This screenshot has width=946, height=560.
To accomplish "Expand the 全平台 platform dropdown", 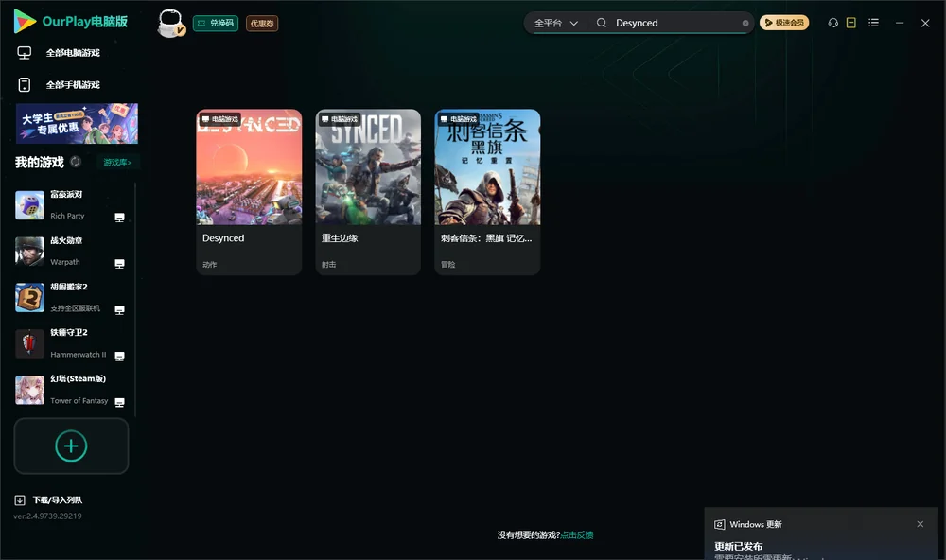I will (555, 23).
